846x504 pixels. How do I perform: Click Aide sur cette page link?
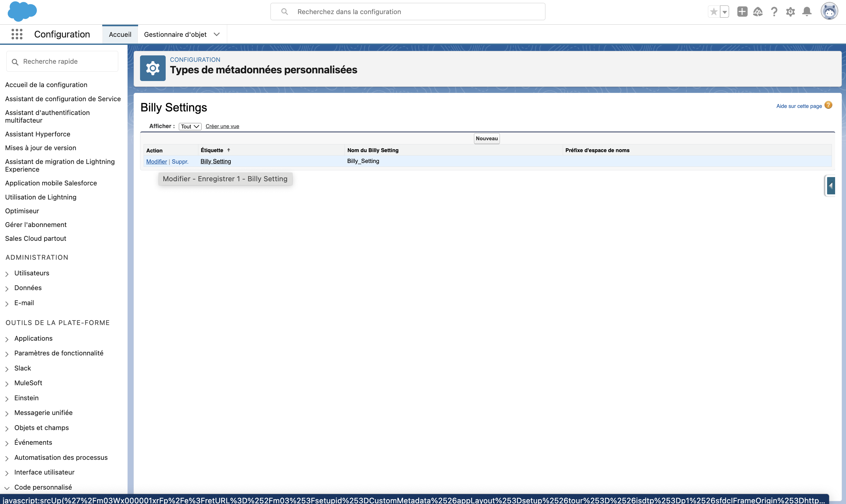click(x=799, y=106)
